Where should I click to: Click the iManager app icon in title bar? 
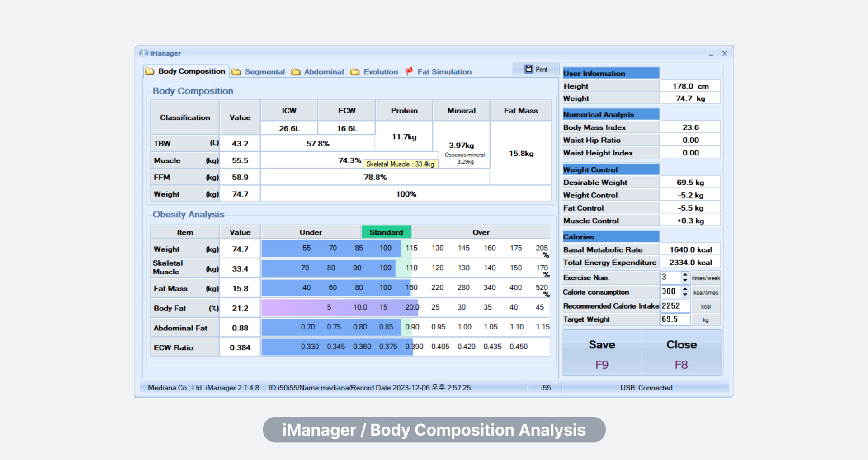143,53
